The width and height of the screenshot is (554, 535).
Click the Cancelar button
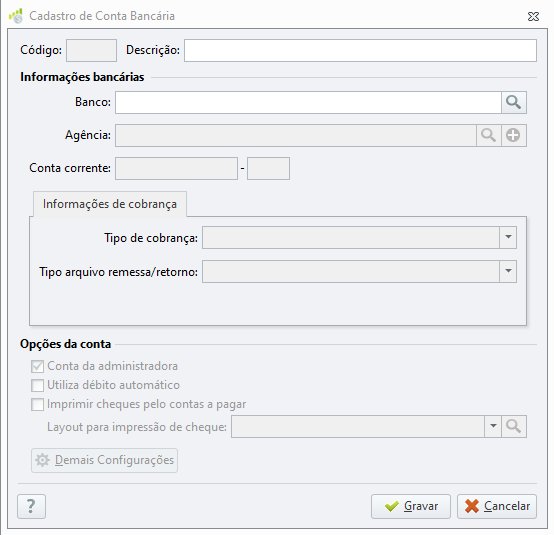click(x=497, y=506)
